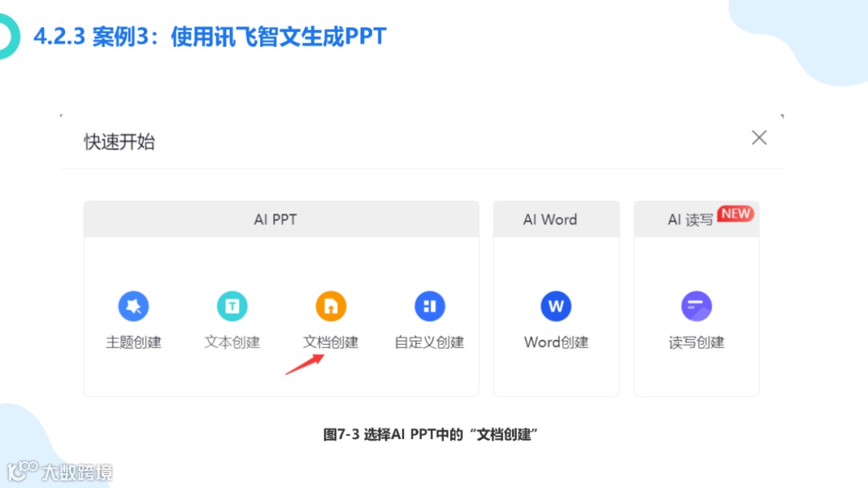Click the 文本创建 teal T icon
The image size is (868, 488).
232,306
